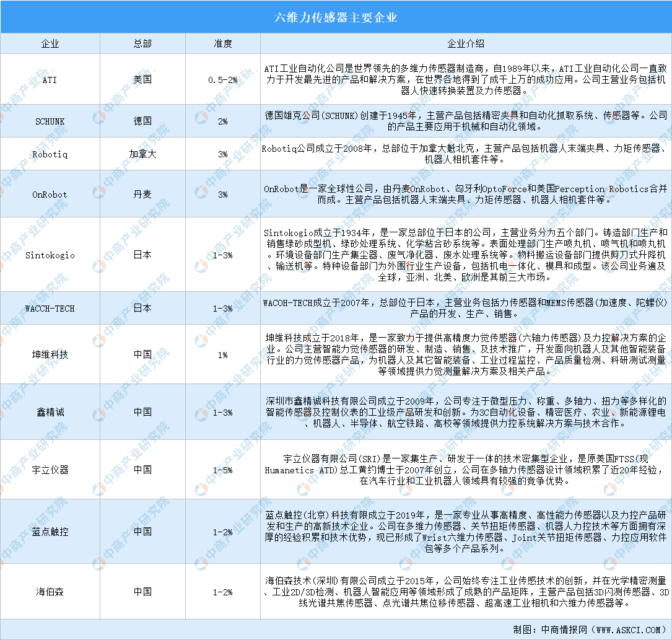672x640 pixels.
Task: Click the 1-3% accuracy value for Sintokogio
Action: [x=222, y=255]
